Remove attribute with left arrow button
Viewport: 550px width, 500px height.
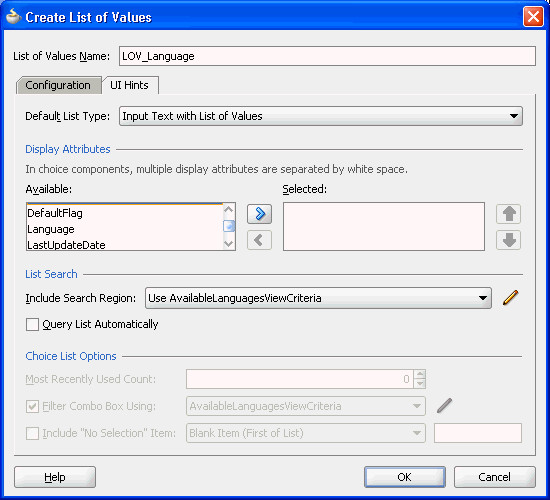click(x=259, y=240)
